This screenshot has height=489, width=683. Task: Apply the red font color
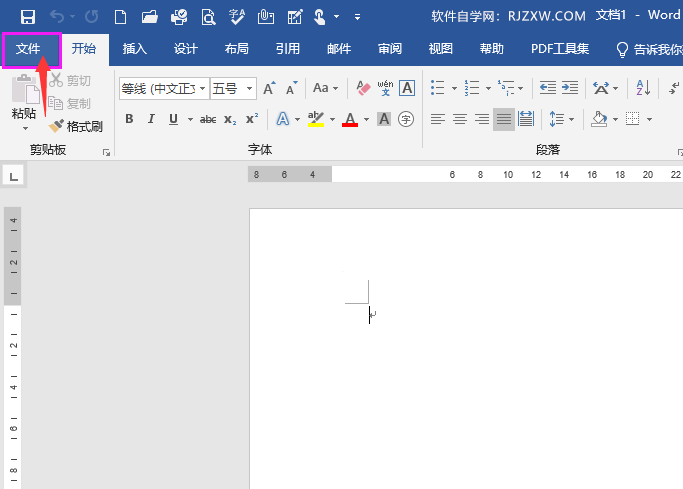point(350,119)
